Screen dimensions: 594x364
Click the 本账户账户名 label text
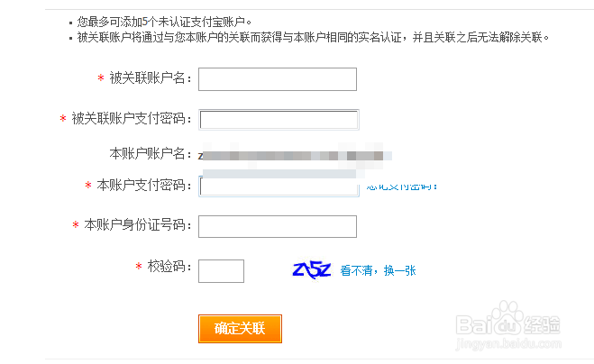(150, 153)
